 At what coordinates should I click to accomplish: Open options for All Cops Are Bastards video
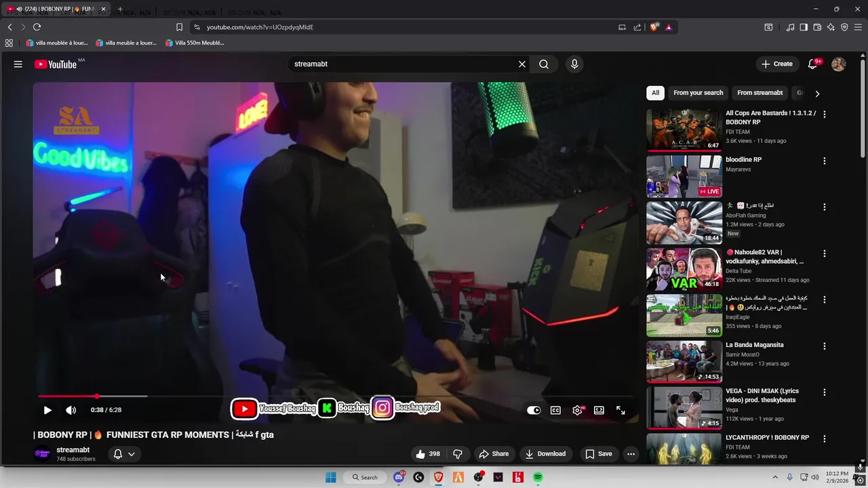(825, 115)
